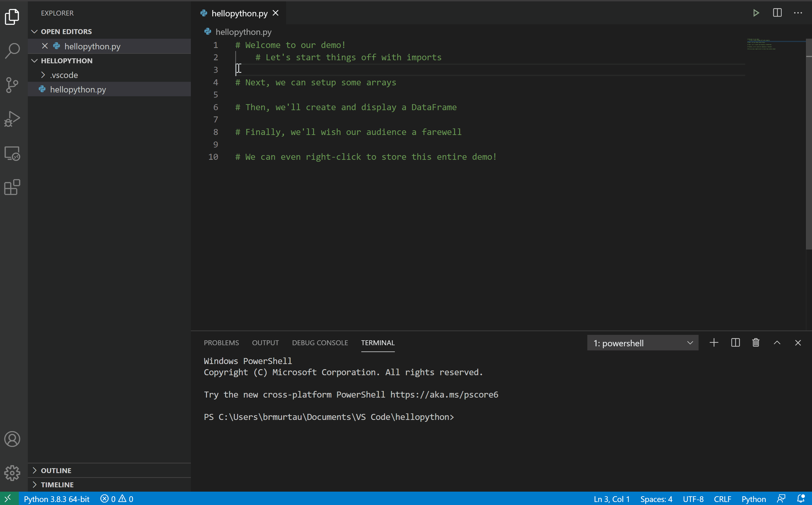Screen dimensions: 812x505
Task: Change the CRLF end of line sequence
Action: tap(722, 499)
